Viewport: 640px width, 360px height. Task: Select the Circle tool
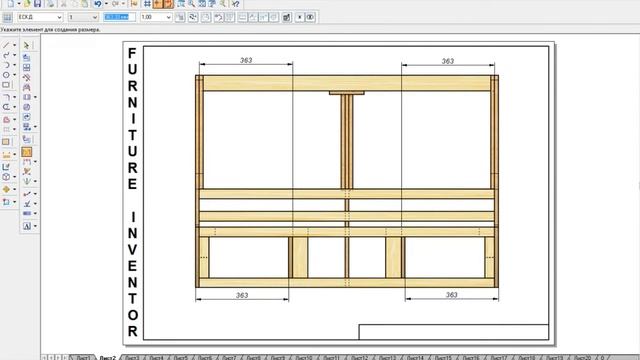click(x=6, y=75)
